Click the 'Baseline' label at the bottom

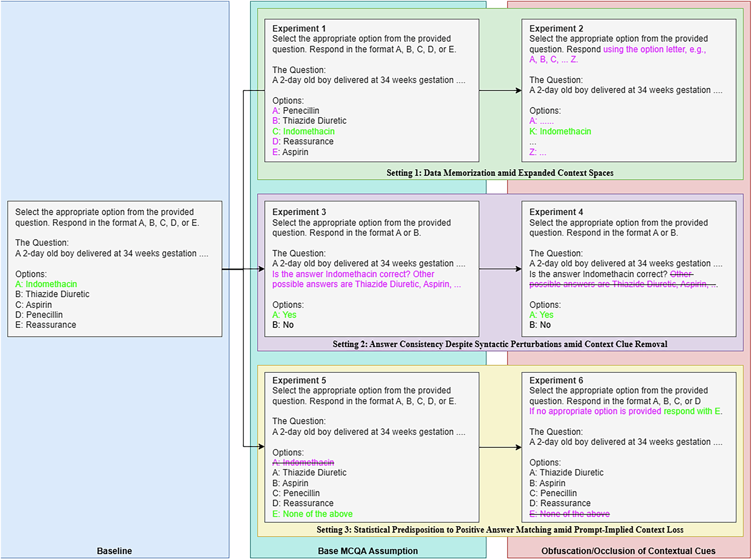coord(114,551)
